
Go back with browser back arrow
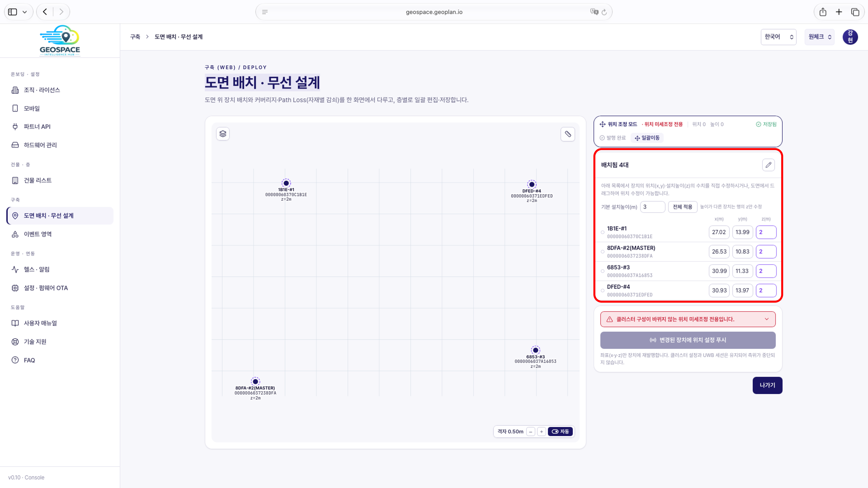tap(45, 12)
